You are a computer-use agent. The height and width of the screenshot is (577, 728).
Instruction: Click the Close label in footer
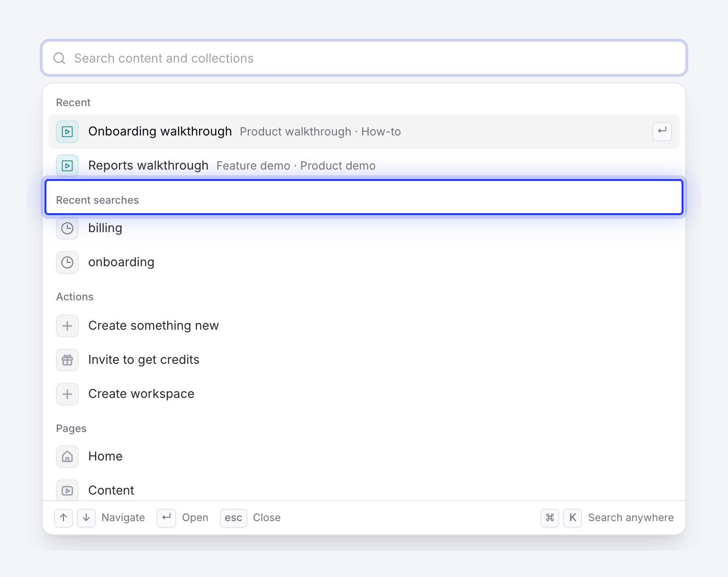(x=267, y=518)
